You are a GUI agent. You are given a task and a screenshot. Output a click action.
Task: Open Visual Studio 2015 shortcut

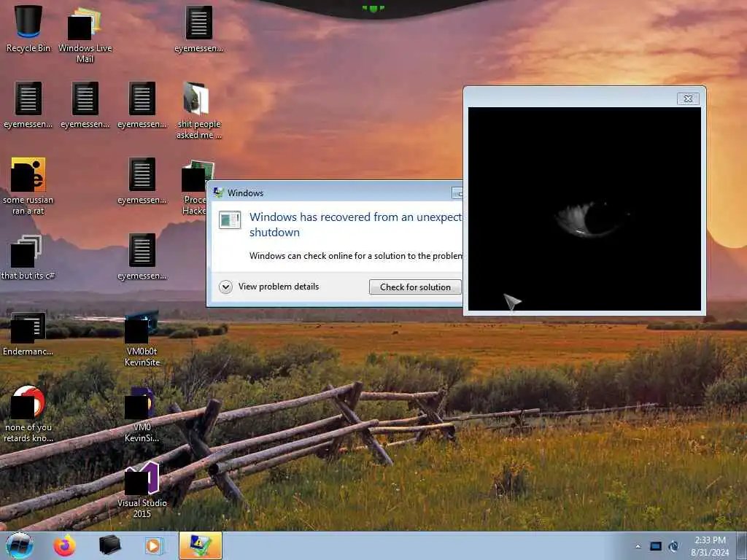click(142, 490)
